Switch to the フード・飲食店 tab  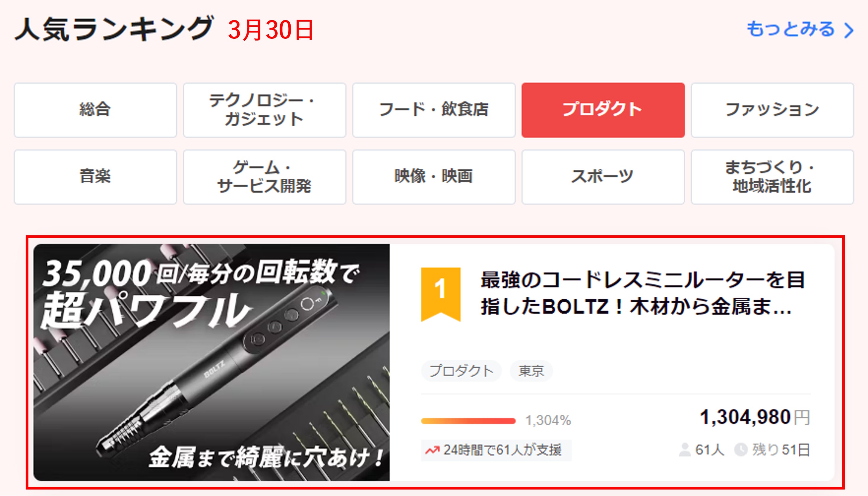click(434, 110)
